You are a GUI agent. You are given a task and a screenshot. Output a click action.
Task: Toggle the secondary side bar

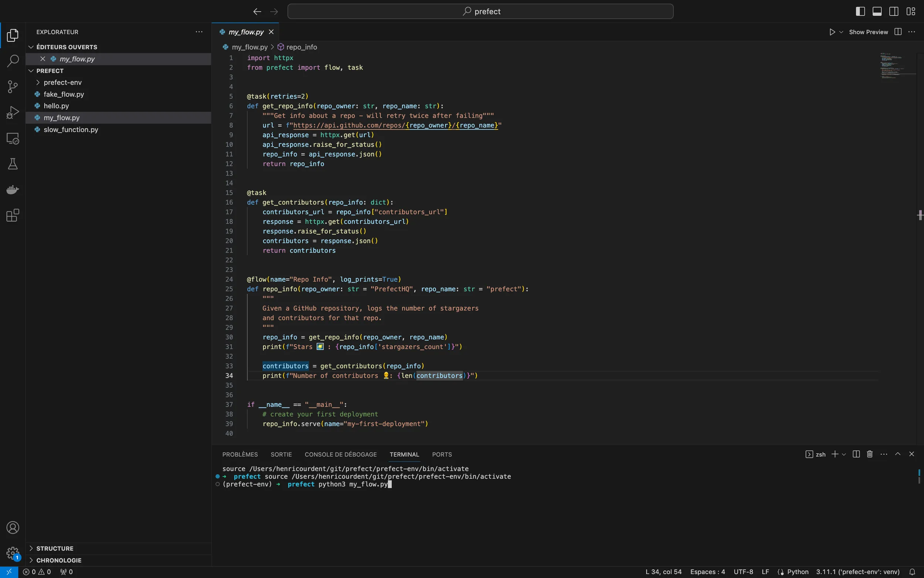[894, 11]
